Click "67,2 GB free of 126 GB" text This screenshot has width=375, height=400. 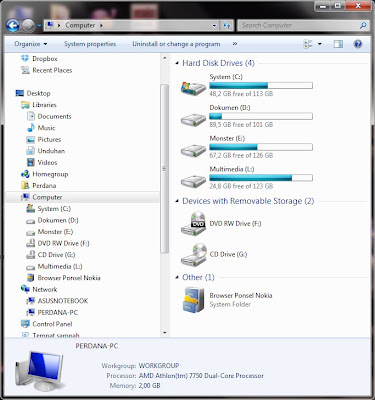[241, 156]
